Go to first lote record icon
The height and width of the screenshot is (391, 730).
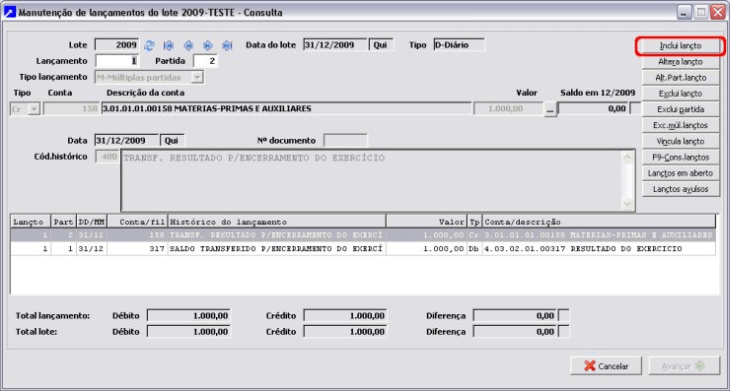pos(169,45)
